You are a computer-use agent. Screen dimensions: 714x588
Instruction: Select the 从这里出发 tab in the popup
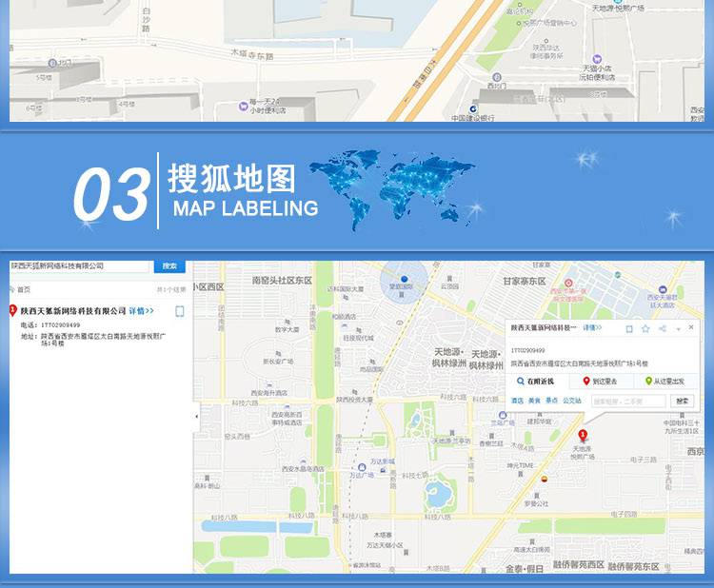[x=665, y=381]
